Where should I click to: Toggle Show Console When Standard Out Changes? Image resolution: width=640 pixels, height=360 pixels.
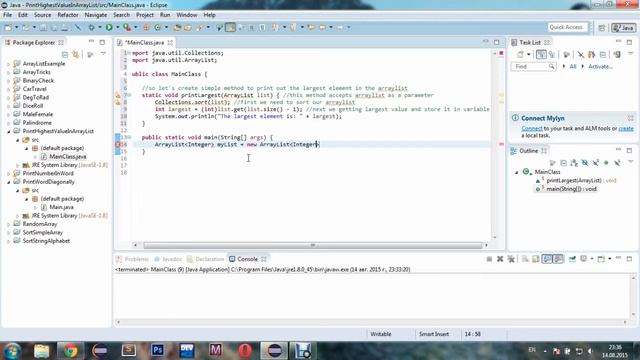[547, 259]
